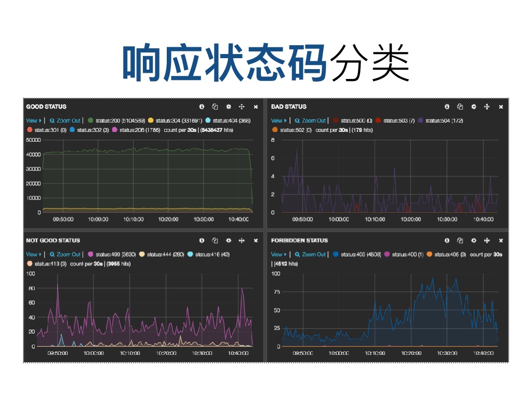Click the 10:30:00 label under FORBIDDEN STATUS chart

pyautogui.click(x=447, y=353)
